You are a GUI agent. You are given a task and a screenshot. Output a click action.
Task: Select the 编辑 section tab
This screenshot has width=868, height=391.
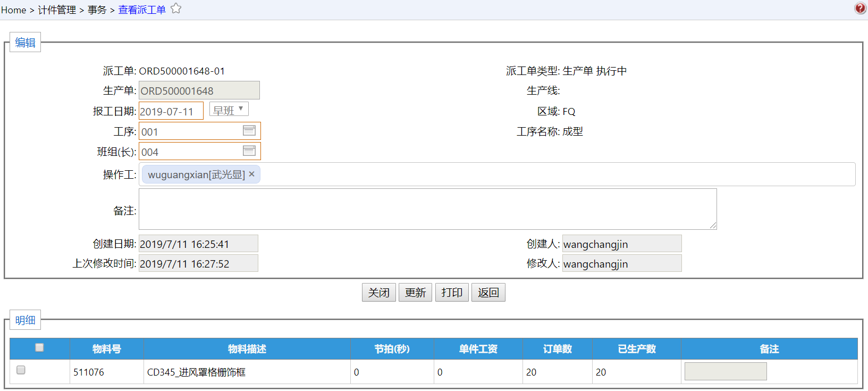(25, 43)
